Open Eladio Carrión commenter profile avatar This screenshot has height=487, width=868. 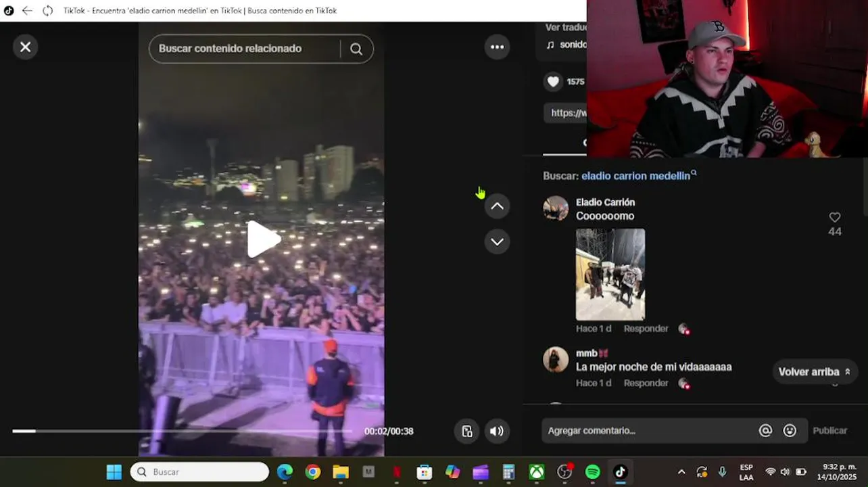(x=556, y=208)
